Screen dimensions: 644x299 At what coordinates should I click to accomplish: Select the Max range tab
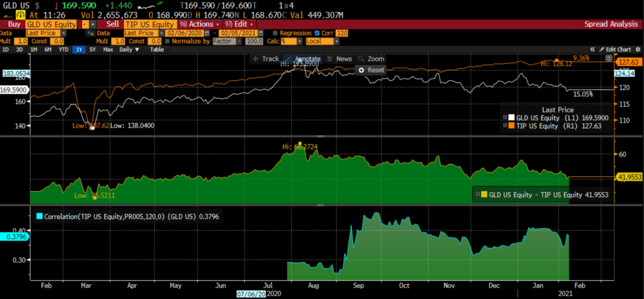[x=108, y=49]
